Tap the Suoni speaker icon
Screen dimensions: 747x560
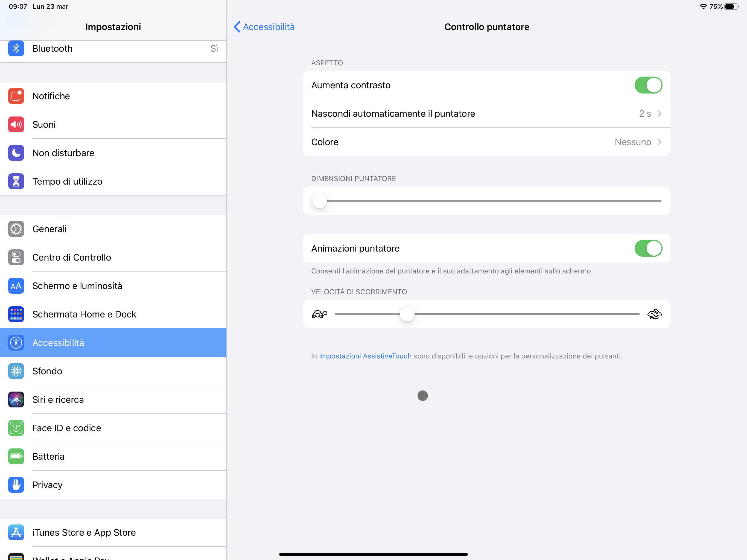[16, 125]
